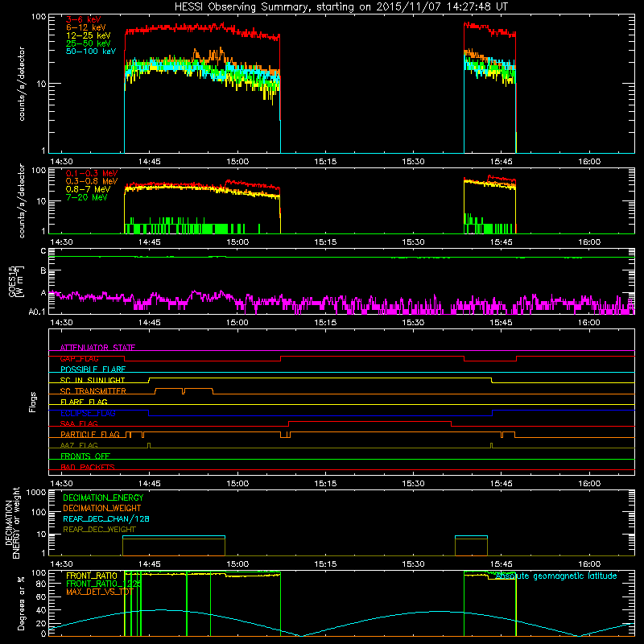Click the Absolute geomagnetic latitude label
Viewport: 644px width, 644px height.
pyautogui.click(x=556, y=576)
